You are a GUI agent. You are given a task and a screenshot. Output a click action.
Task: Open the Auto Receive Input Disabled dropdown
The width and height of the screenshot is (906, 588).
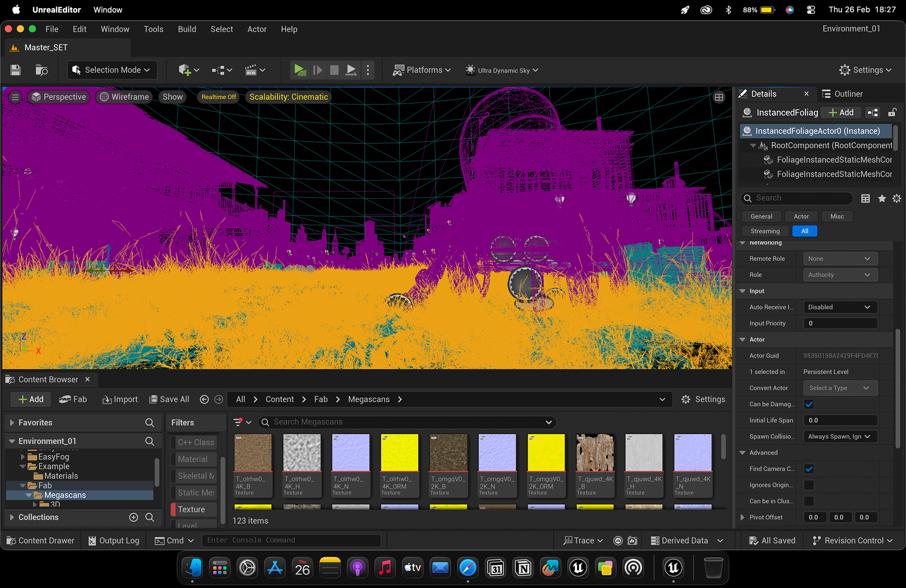pos(840,307)
